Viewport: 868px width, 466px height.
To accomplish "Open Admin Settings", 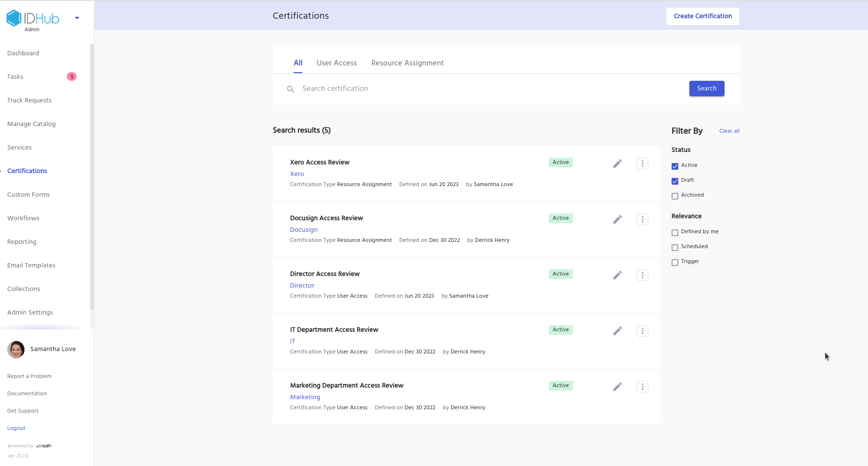I will (30, 313).
